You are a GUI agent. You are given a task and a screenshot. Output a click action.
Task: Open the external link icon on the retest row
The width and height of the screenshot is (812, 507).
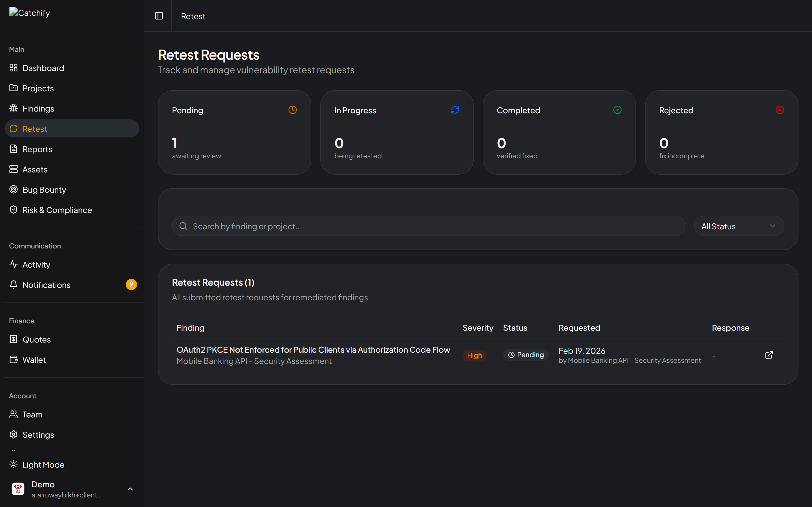769,355
